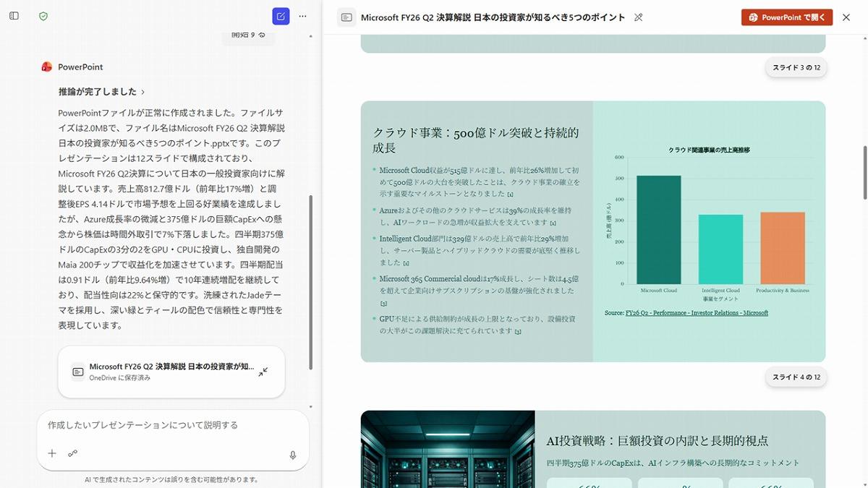Enable voice input with the microphone icon
868x488 pixels.
coord(292,455)
